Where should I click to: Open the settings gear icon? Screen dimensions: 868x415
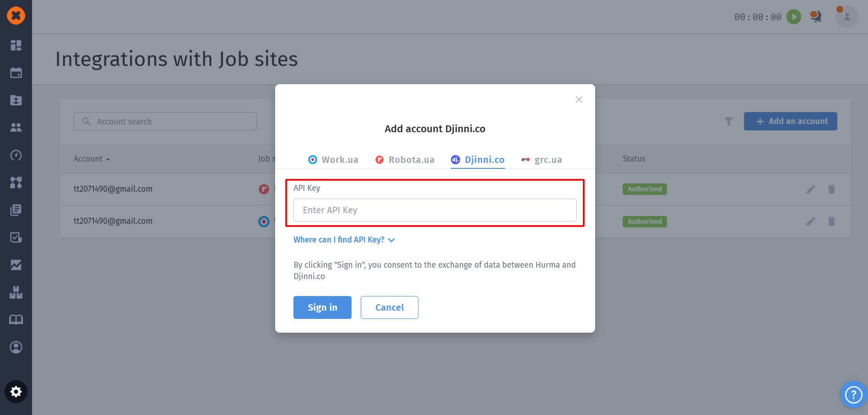click(16, 392)
